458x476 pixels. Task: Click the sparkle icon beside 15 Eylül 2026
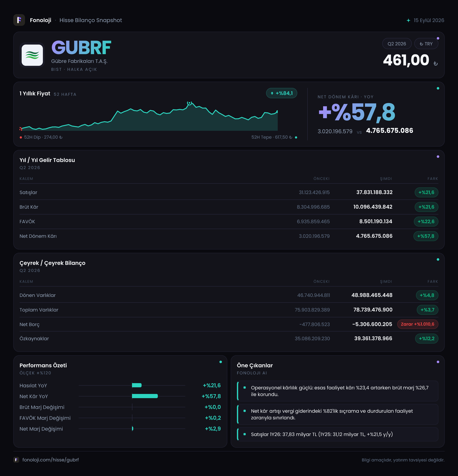[x=408, y=20]
